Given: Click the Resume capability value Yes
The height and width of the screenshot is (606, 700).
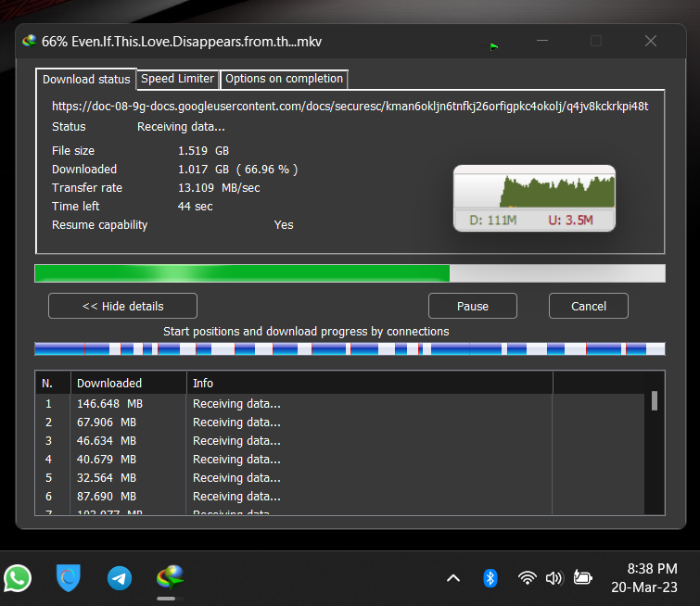Looking at the screenshot, I should pyautogui.click(x=284, y=225).
